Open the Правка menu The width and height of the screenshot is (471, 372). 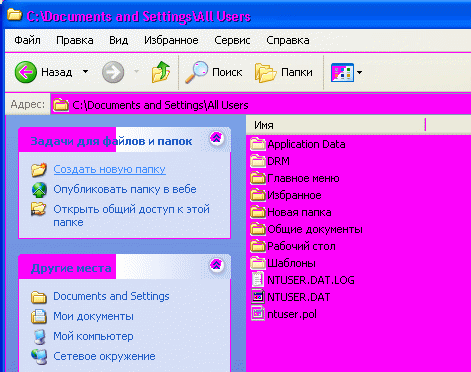click(75, 40)
